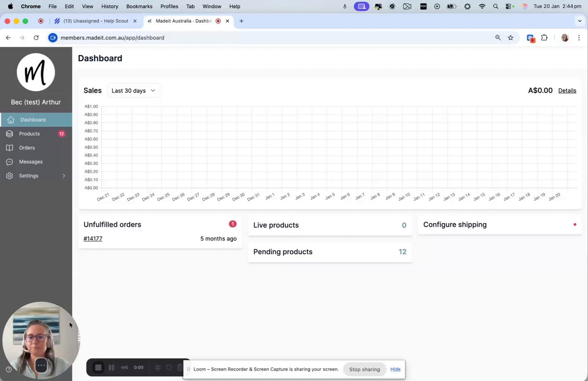
Task: Open the Configure shipping card
Action: pos(499,224)
